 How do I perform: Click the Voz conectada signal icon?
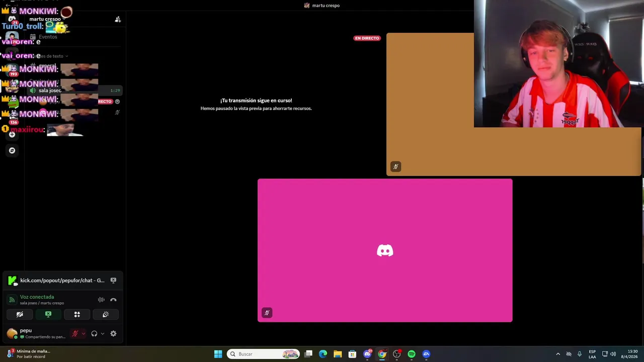click(x=12, y=300)
